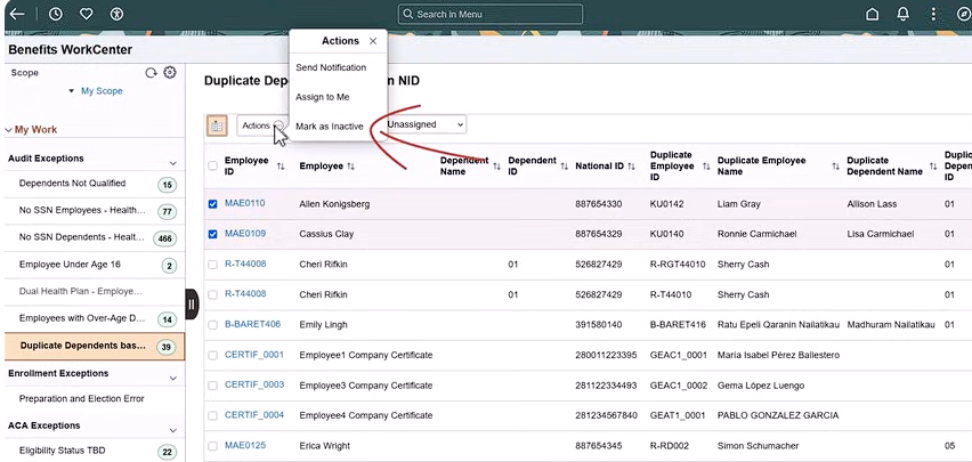Image resolution: width=972 pixels, height=462 pixels.
Task: Open employee link MAE0109
Action: [245, 234]
